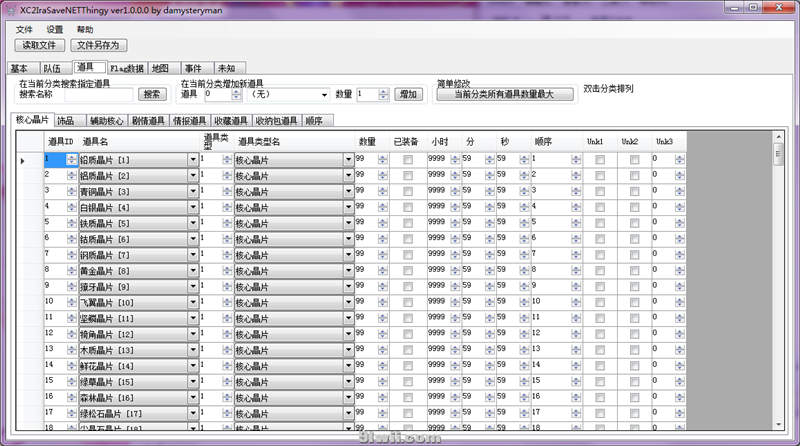The image size is (800, 446).
Task: Toggle 已装备 checkbox for row 1
Action: 408,160
